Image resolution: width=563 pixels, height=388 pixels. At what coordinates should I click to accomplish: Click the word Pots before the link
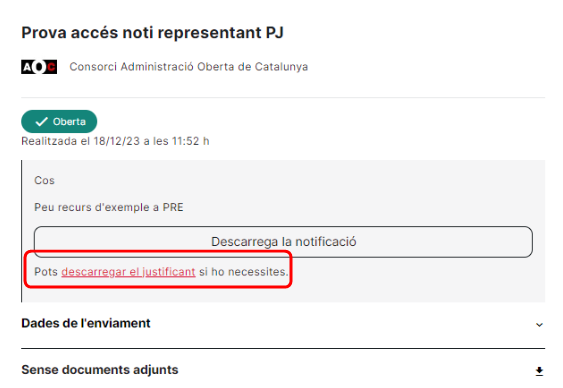(x=46, y=272)
